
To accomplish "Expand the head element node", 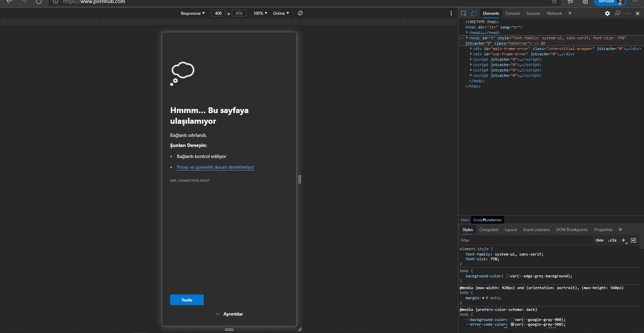I will (467, 33).
